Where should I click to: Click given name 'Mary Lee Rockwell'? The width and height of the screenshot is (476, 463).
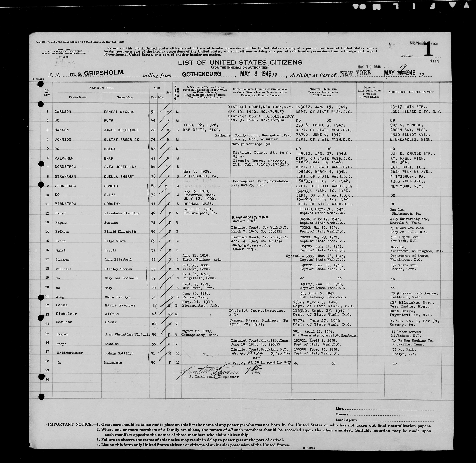(121, 278)
